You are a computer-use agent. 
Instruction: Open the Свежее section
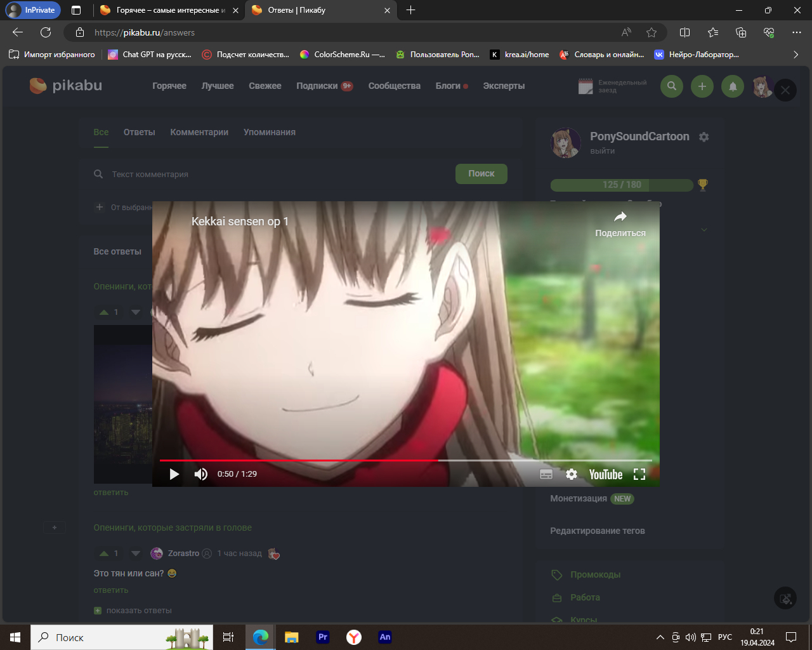265,86
